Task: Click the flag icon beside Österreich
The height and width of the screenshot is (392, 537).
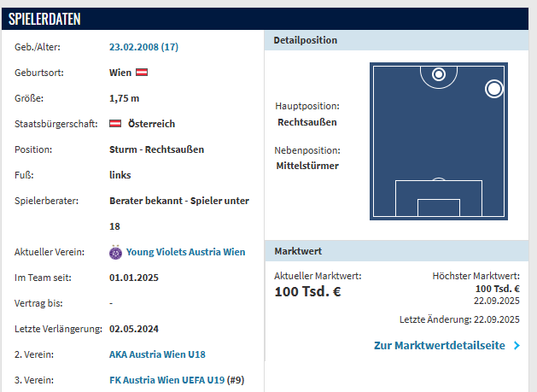Action: (116, 124)
